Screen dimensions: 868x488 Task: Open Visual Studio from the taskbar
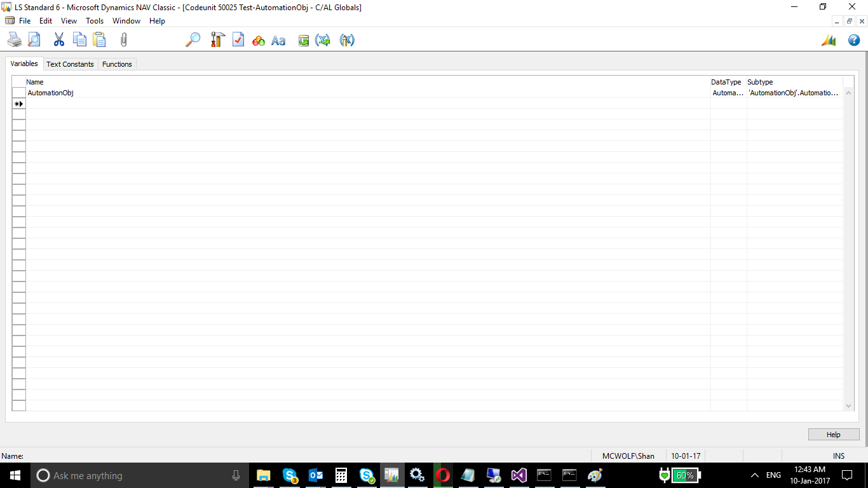click(x=519, y=475)
